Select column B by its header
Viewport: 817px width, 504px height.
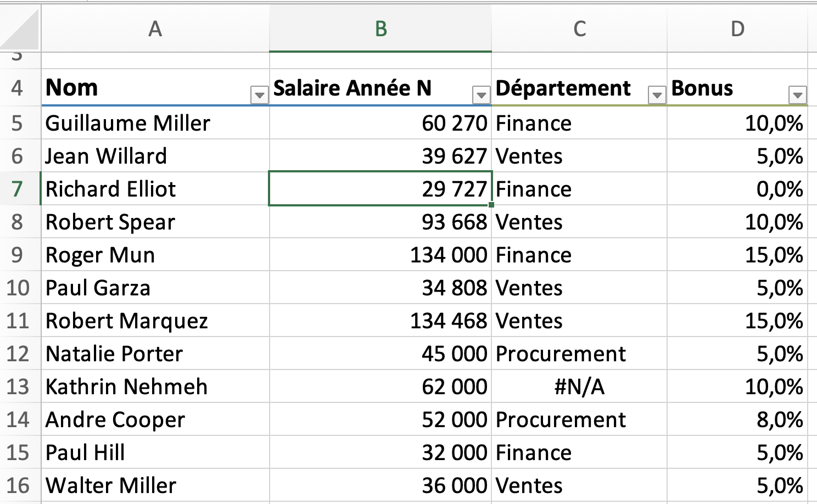coord(380,29)
